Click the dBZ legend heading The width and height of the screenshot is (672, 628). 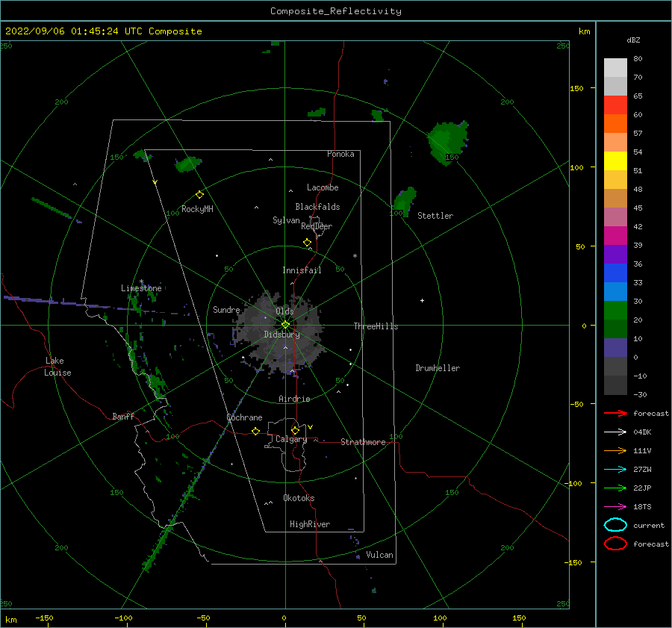[633, 40]
